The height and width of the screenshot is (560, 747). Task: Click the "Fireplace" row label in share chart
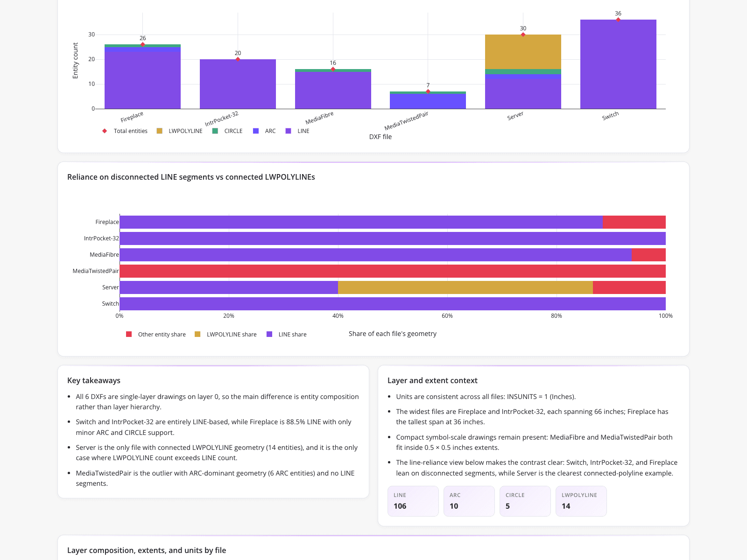tap(107, 222)
